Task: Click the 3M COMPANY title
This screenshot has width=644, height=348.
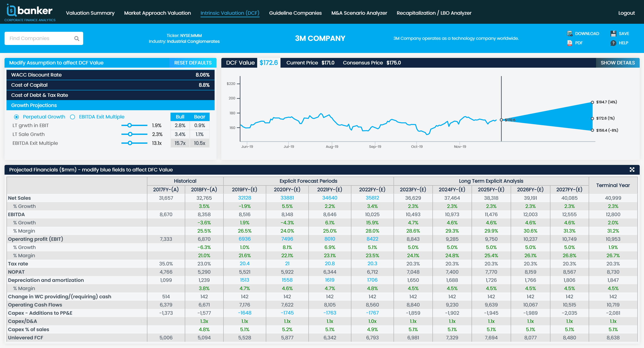Action: pyautogui.click(x=320, y=38)
